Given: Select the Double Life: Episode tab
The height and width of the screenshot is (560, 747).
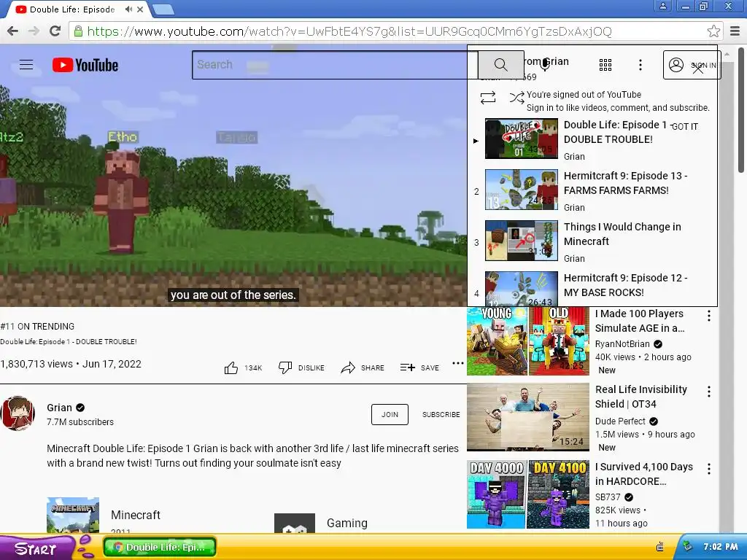Looking at the screenshot, I should point(76,9).
